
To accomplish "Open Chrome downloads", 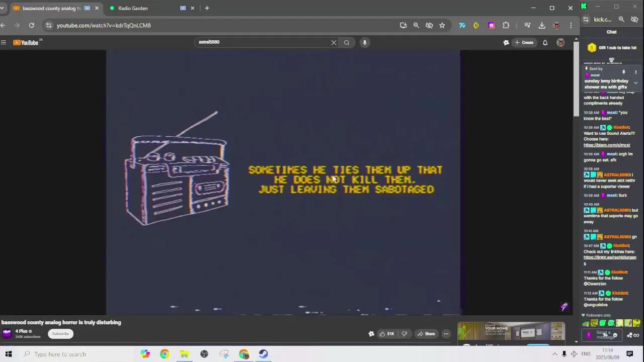I will pyautogui.click(x=542, y=25).
